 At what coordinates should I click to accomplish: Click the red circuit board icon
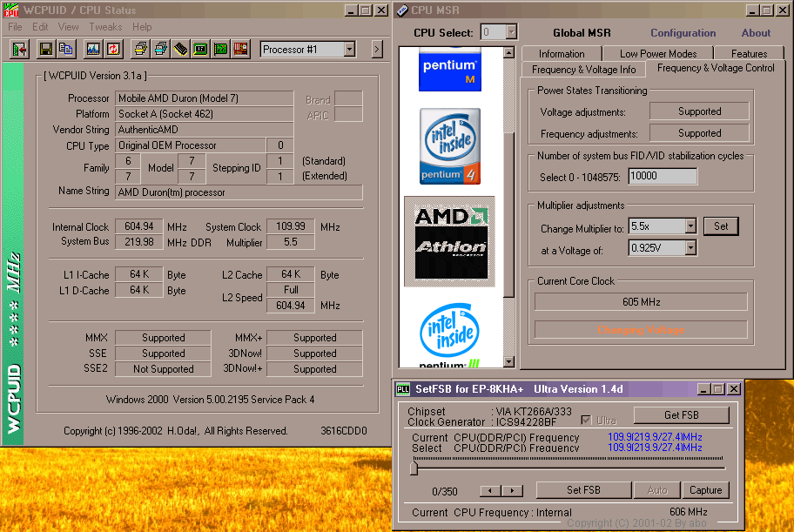tap(241, 50)
